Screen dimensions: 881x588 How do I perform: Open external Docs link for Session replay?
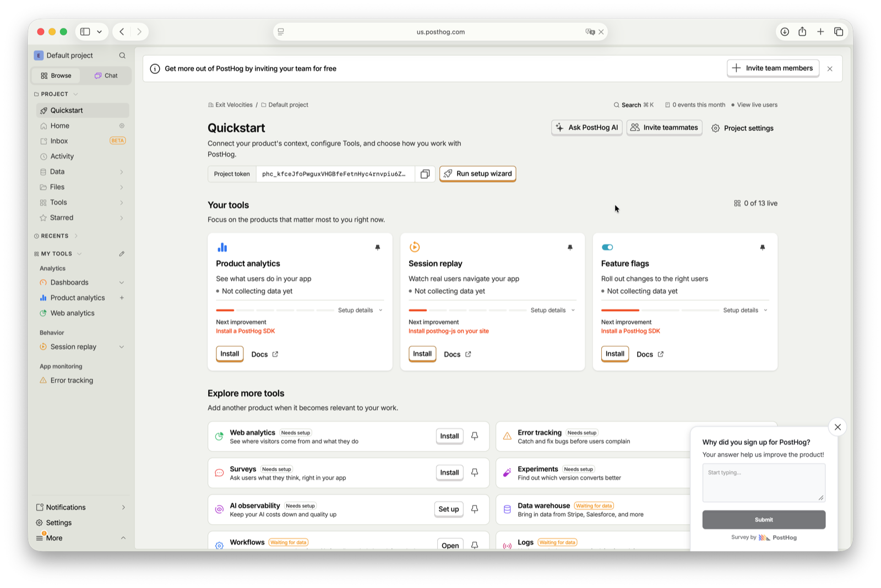point(458,355)
